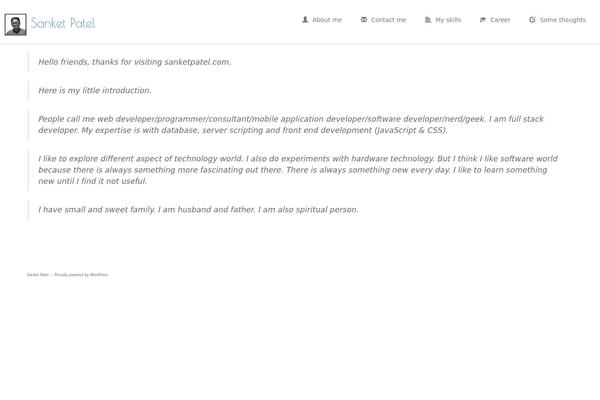Click the graduation cap icon beside Career
Image resolution: width=600 pixels, height=400 pixels.
[x=483, y=20]
